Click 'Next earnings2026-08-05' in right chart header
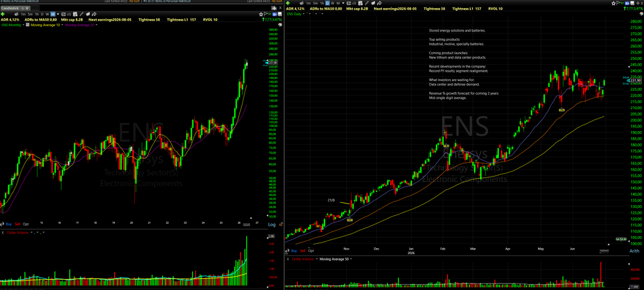644x290 pixels. [x=396, y=9]
